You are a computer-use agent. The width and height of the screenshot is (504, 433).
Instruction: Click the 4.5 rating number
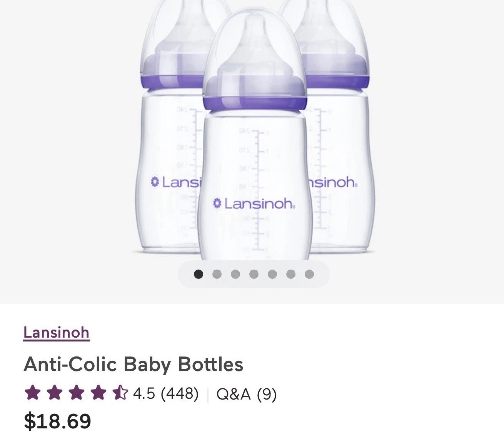[x=144, y=393]
